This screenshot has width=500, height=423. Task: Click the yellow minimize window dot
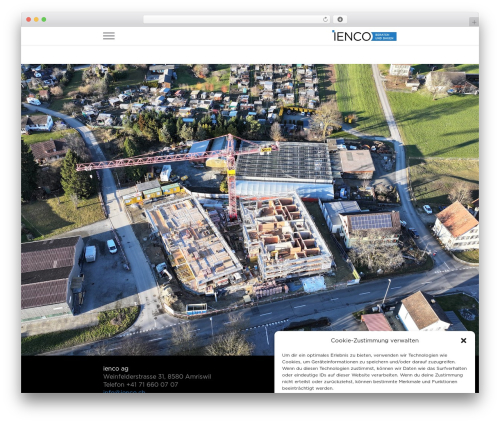point(36,19)
